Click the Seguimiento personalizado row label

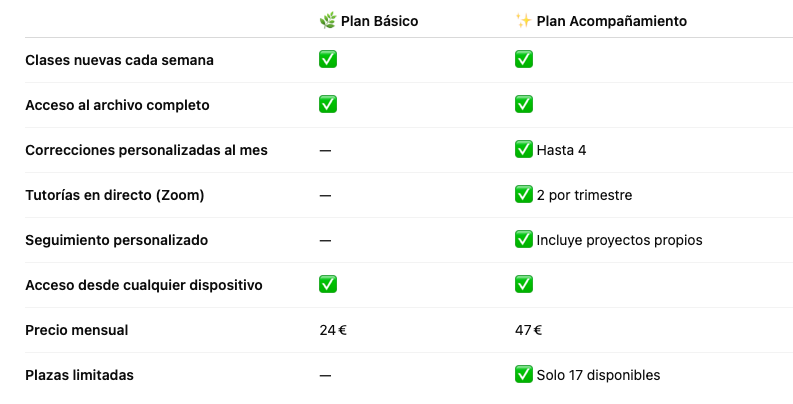coord(116,240)
